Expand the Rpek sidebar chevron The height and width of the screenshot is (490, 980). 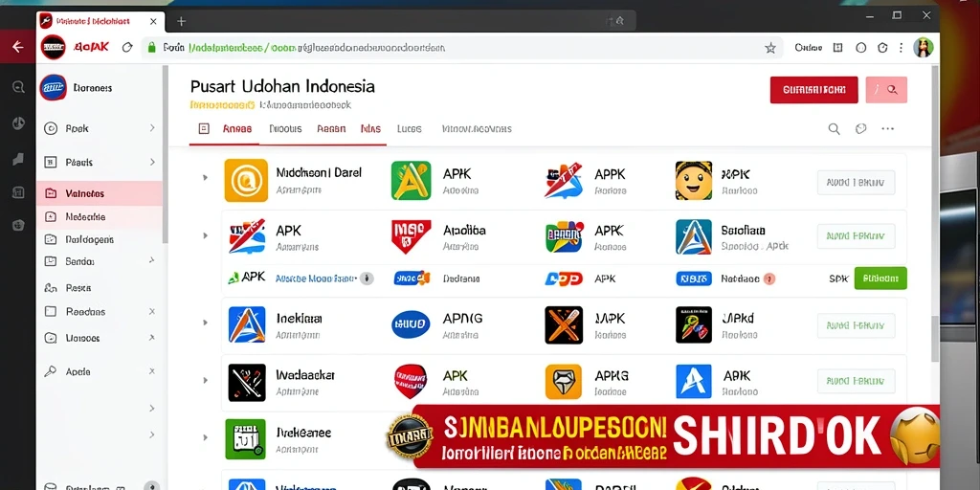tap(152, 128)
